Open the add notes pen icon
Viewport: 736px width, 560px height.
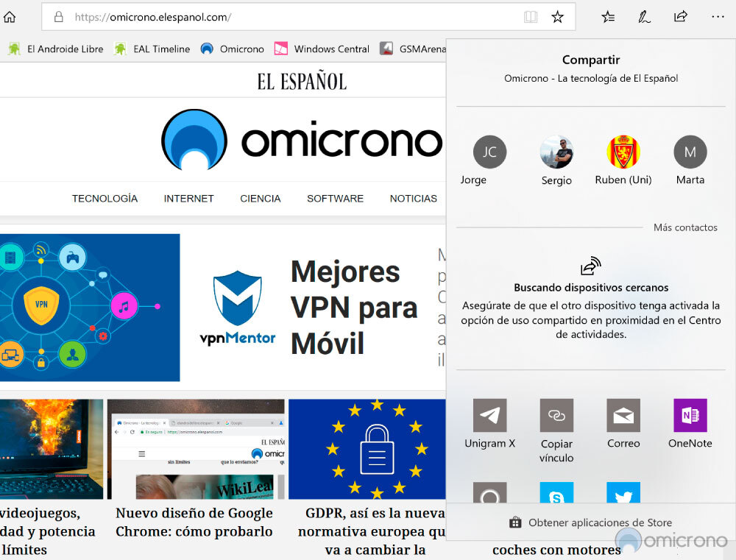[x=644, y=18]
